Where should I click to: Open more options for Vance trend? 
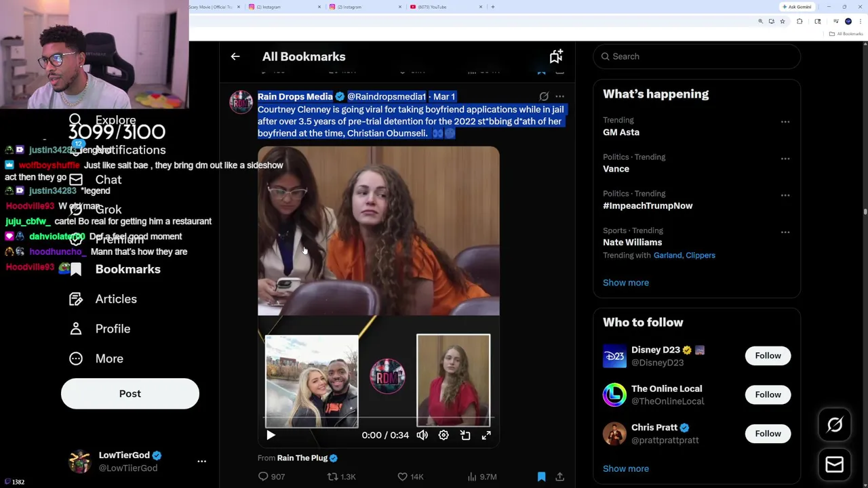tap(785, 159)
